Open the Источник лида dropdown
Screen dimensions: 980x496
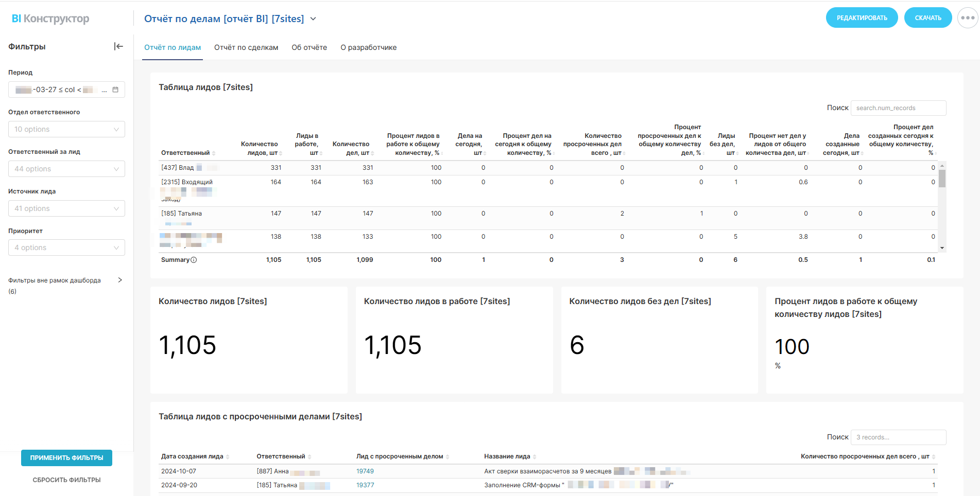pos(66,208)
